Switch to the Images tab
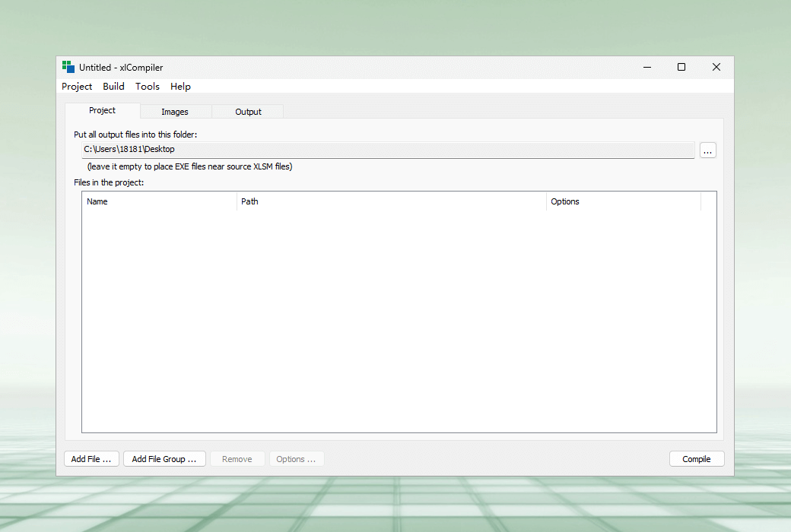 click(175, 112)
